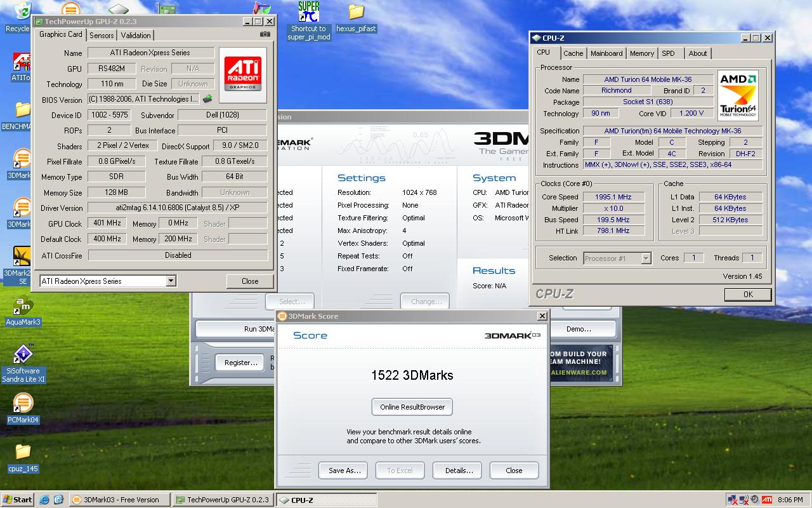The image size is (812, 508).
Task: Click Close in the 3DMark Score dialog
Action: [514, 471]
